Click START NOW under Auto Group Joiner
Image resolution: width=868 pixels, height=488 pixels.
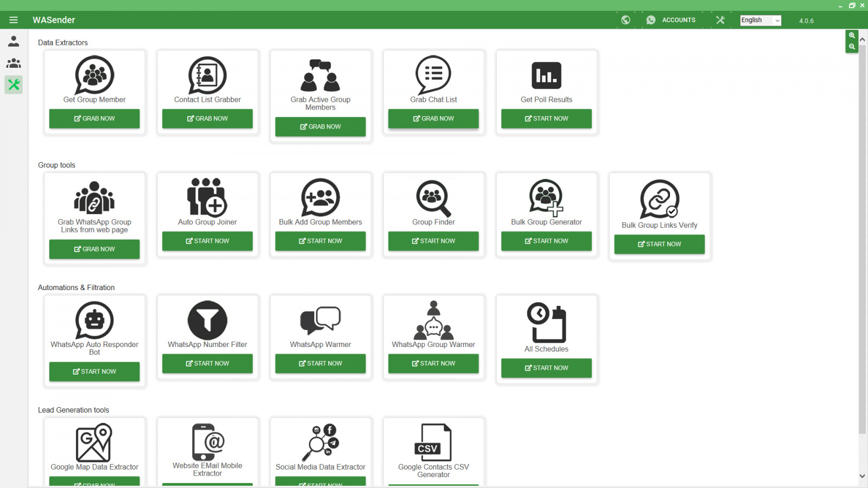click(x=207, y=241)
